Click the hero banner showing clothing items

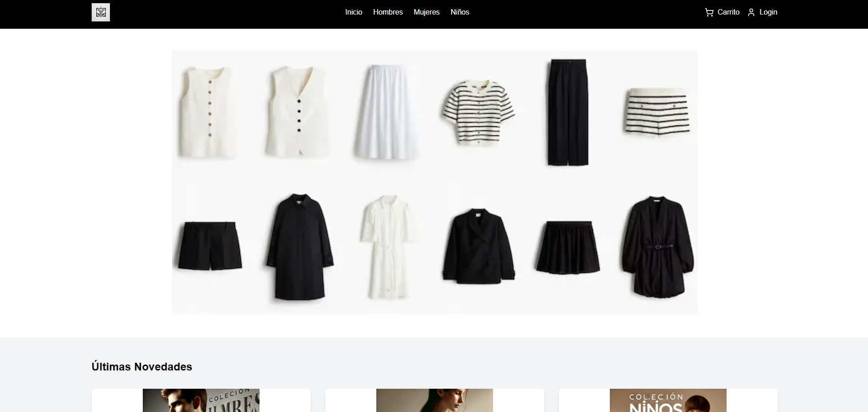pos(434,182)
